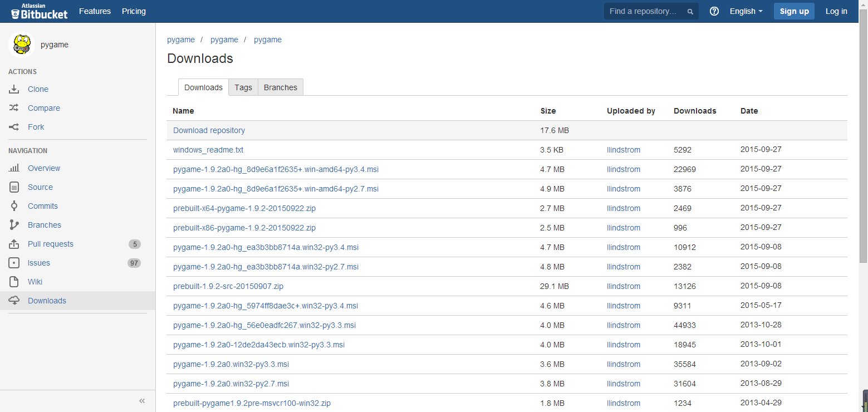The height and width of the screenshot is (412, 868).
Task: Click the pygame sidebar repository name
Action: pos(55,45)
